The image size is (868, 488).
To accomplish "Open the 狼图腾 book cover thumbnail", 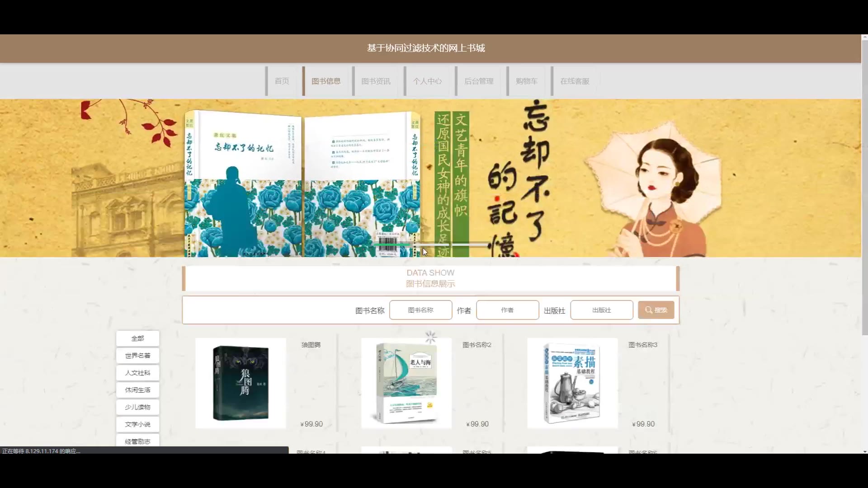I will [x=241, y=383].
